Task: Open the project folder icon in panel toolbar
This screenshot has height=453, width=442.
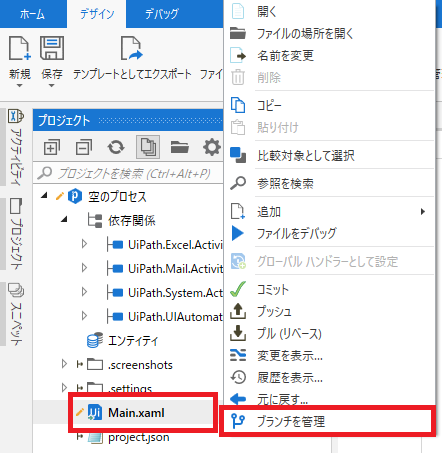Action: pyautogui.click(x=180, y=147)
